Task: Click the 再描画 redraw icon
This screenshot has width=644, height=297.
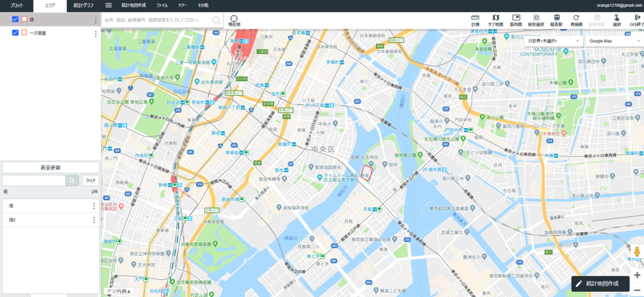Action: pos(576,20)
